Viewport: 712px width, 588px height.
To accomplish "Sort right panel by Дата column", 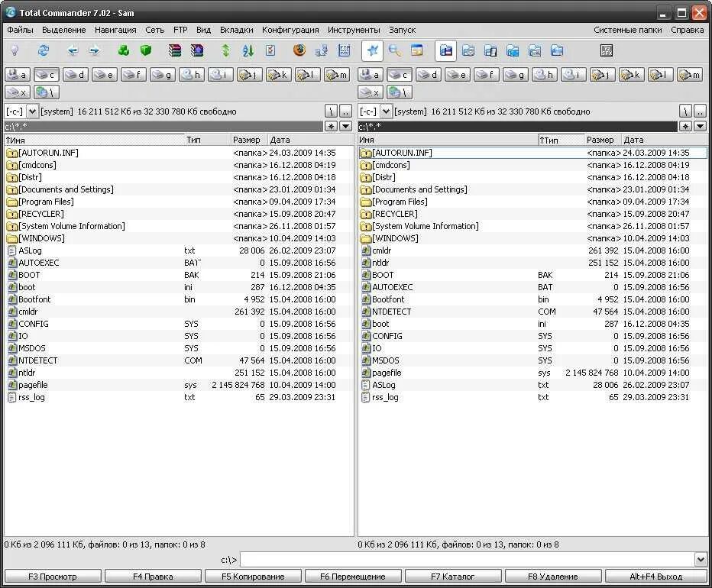I will coord(665,140).
